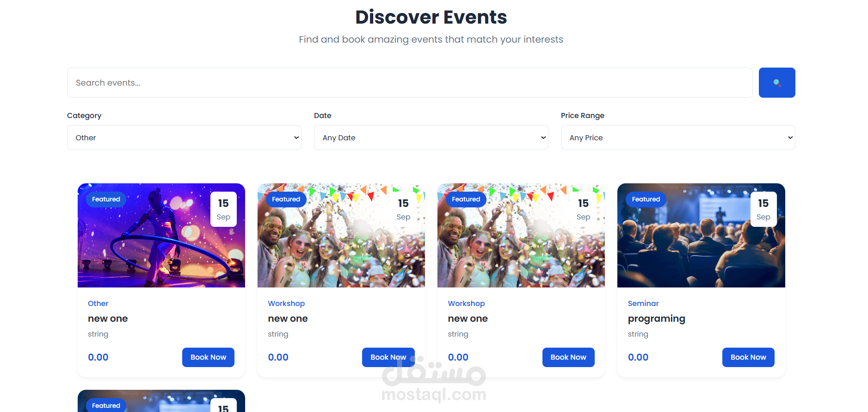The width and height of the screenshot is (868, 412).
Task: Open the Category dropdown showing Other
Action: [184, 137]
